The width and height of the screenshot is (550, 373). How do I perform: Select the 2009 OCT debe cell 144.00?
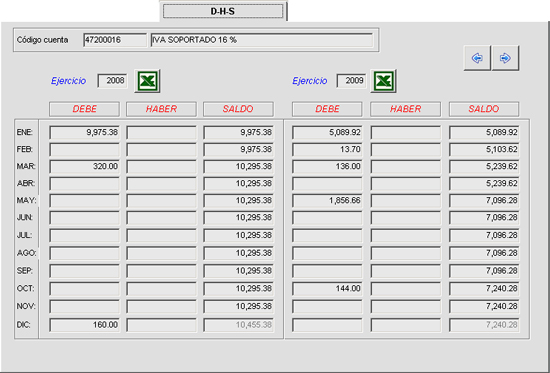[x=327, y=289]
